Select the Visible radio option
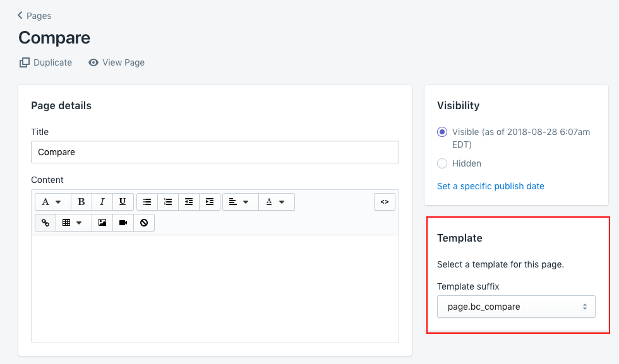Screen dimensions: 619x364 coord(442,132)
